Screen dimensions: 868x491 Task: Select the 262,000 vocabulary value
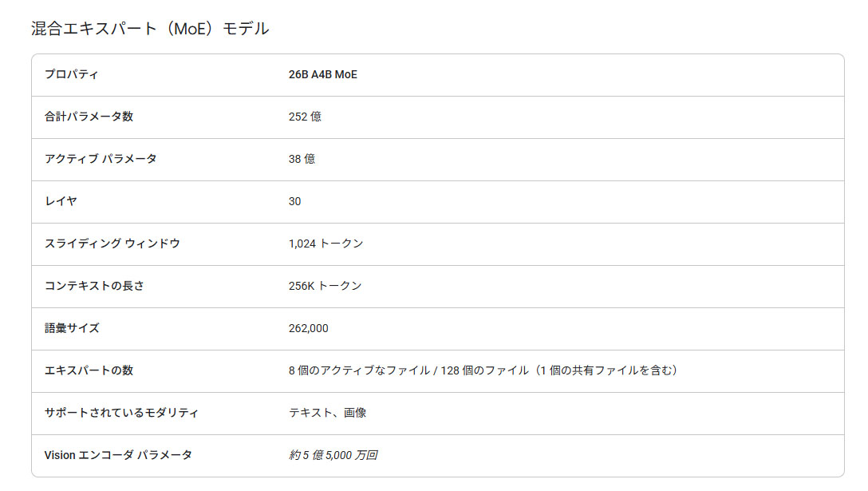coord(308,328)
